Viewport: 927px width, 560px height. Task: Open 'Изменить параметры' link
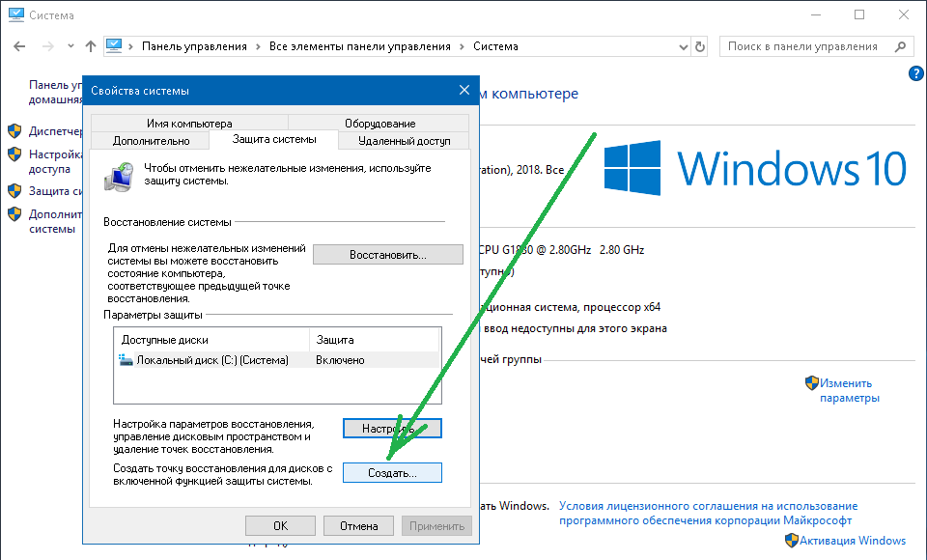(x=849, y=390)
